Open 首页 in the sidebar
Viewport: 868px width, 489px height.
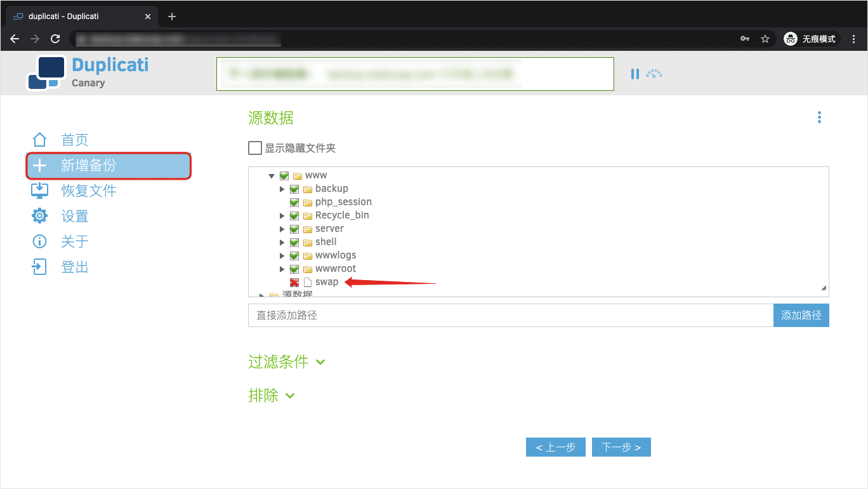tap(75, 140)
